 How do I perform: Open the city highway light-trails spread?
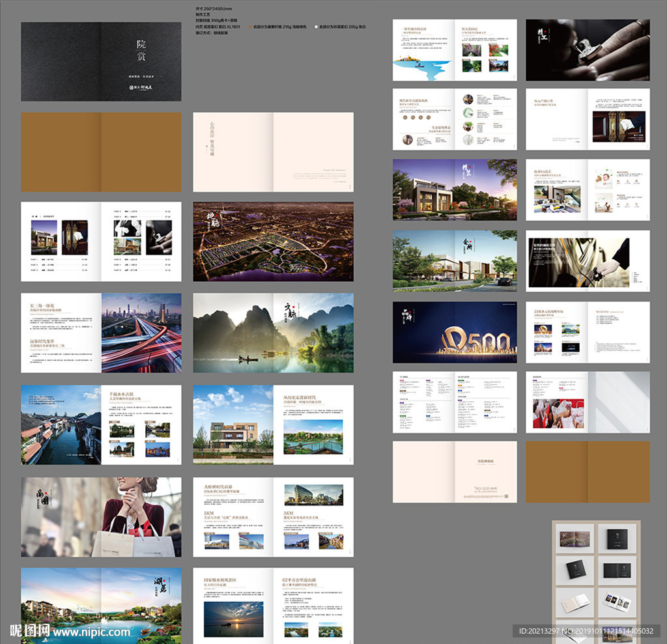click(x=101, y=333)
